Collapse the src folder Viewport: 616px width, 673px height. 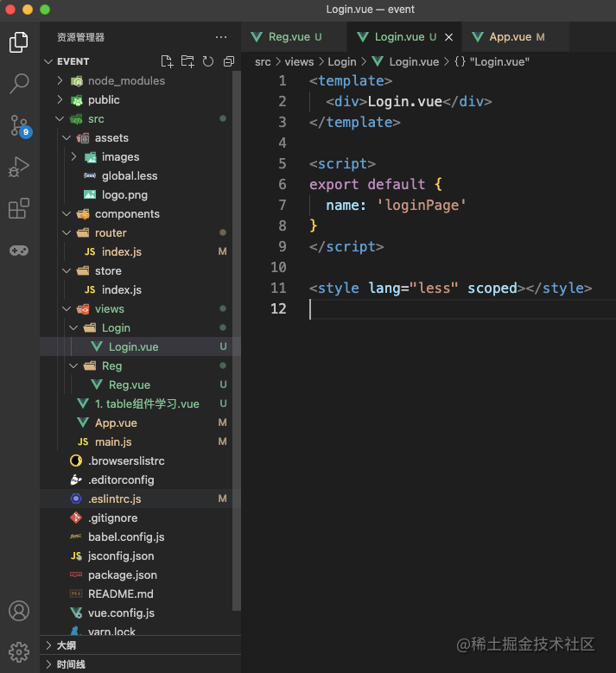coord(140,119)
